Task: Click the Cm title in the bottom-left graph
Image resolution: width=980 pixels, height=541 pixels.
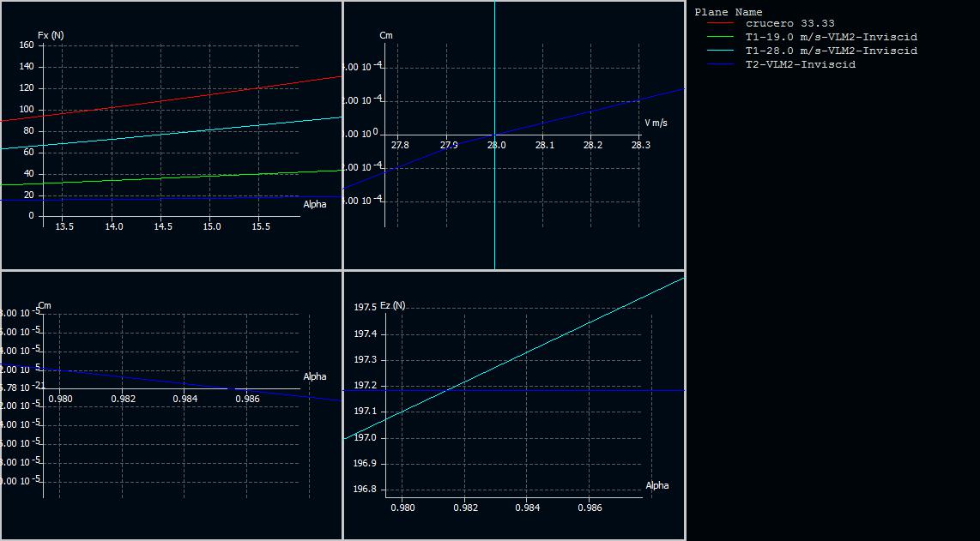Action: click(x=45, y=306)
